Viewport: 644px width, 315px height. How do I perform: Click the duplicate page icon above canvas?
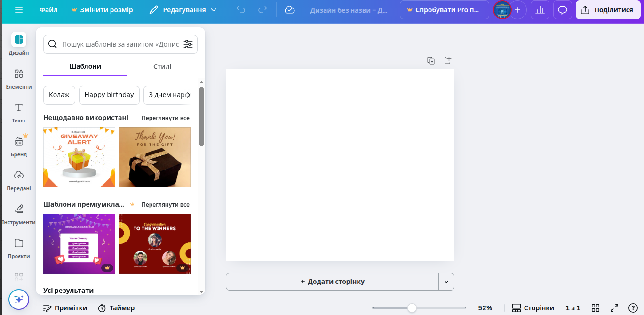[x=430, y=61]
